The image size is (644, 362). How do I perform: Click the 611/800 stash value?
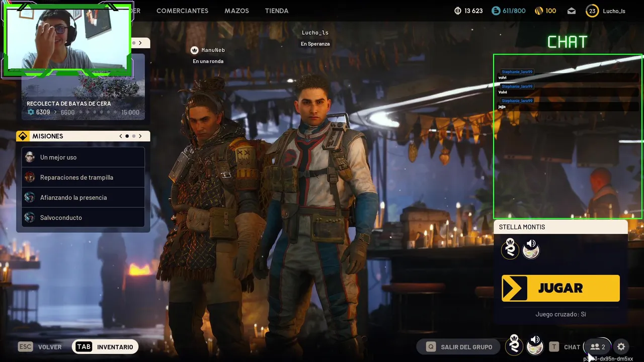(514, 11)
